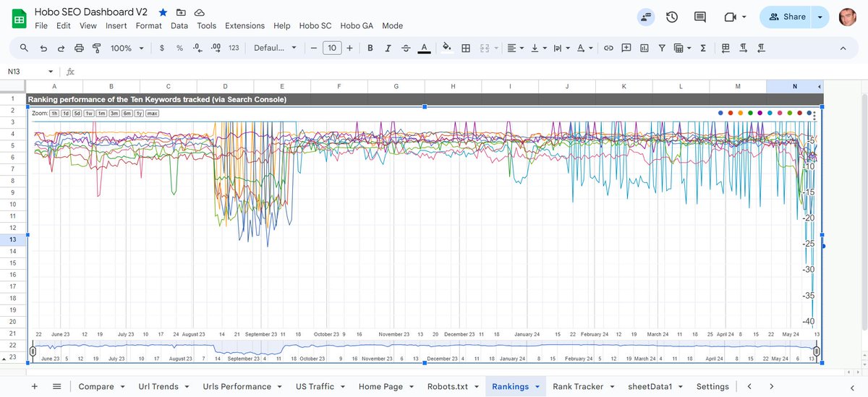Viewport: 868px width, 397px height.
Task: Set chart zoom to 3m
Action: tap(114, 114)
